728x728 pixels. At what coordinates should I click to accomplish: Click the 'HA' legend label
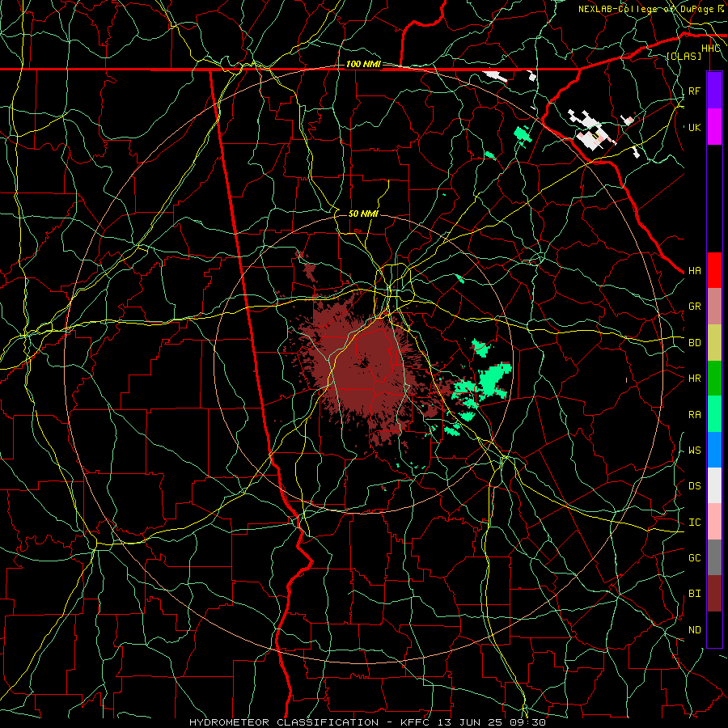pyautogui.click(x=694, y=271)
